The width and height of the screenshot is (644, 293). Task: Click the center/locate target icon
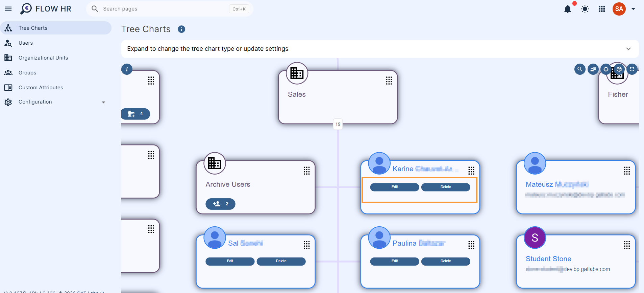[x=606, y=69]
